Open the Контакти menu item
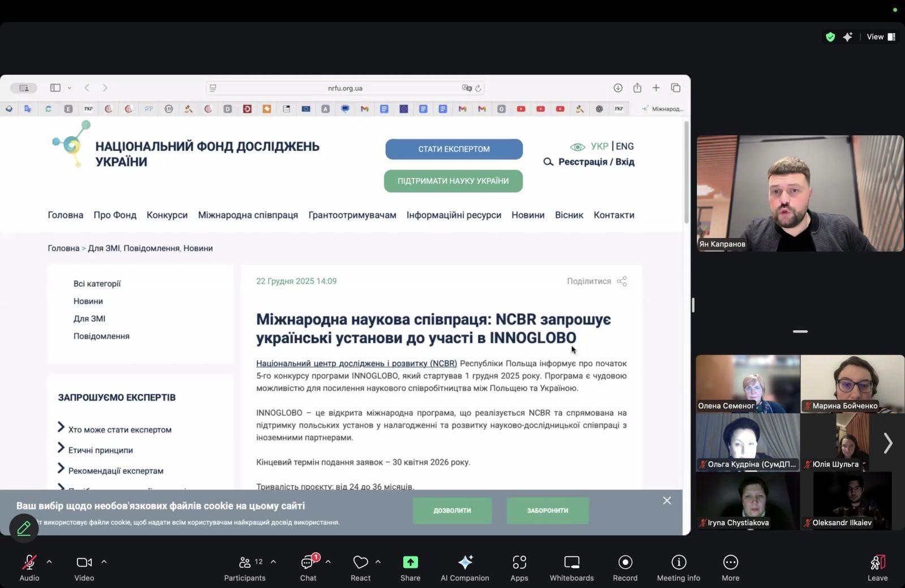The height and width of the screenshot is (588, 905). pos(614,215)
